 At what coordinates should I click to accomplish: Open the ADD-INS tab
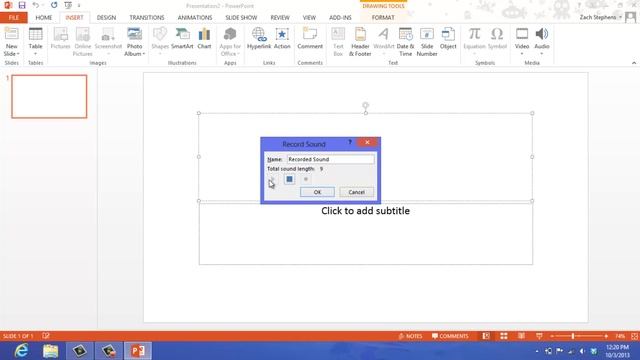340,18
